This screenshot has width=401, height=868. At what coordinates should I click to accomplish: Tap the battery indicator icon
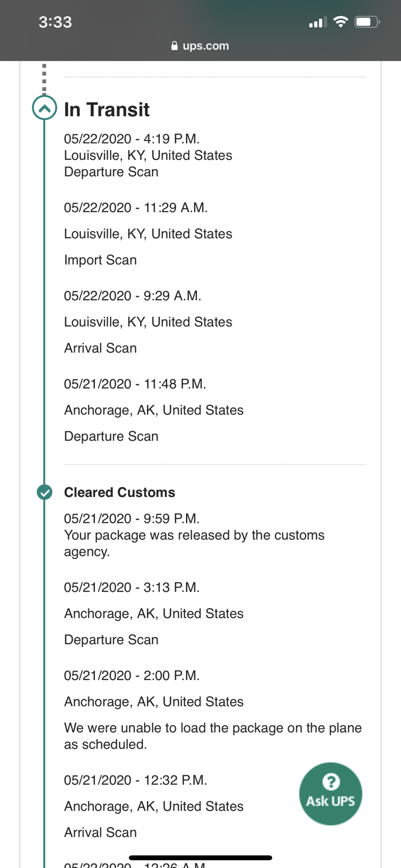click(x=367, y=22)
